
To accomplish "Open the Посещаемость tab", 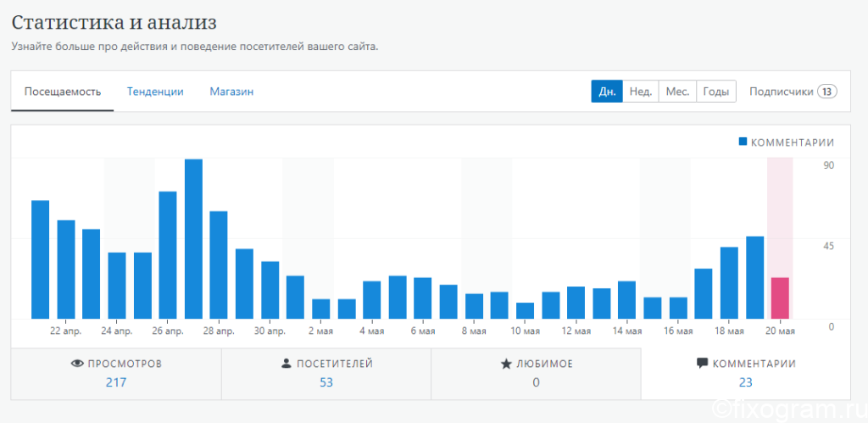I will point(63,92).
